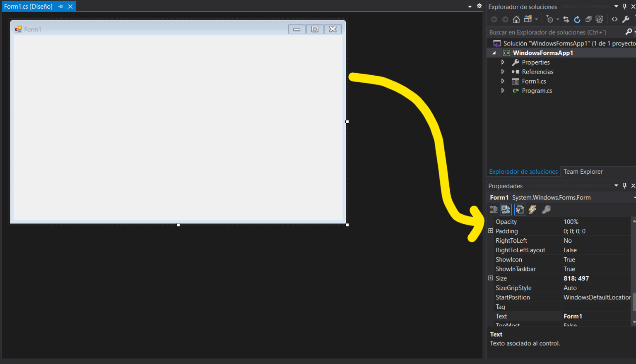Expand the Size property
Screen dimensions: 636x364
pyautogui.click(x=490, y=278)
